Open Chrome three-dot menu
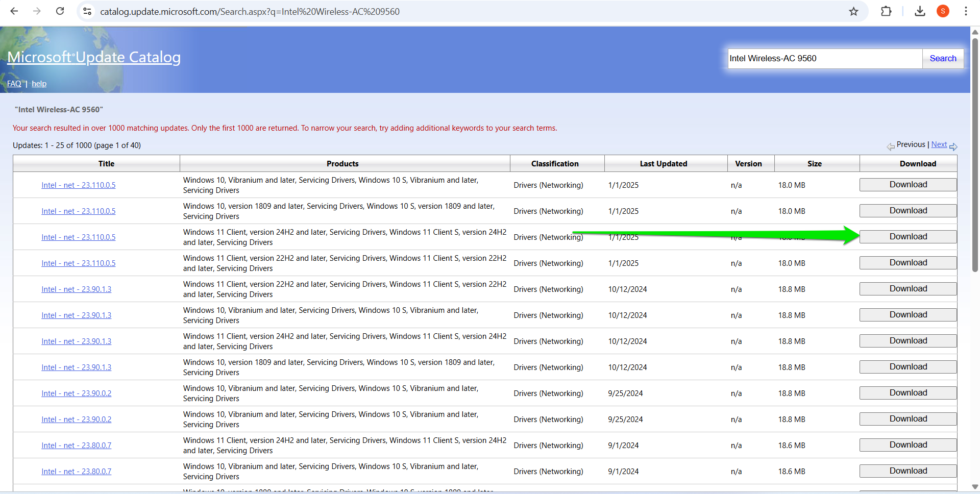980x494 pixels. (x=966, y=11)
